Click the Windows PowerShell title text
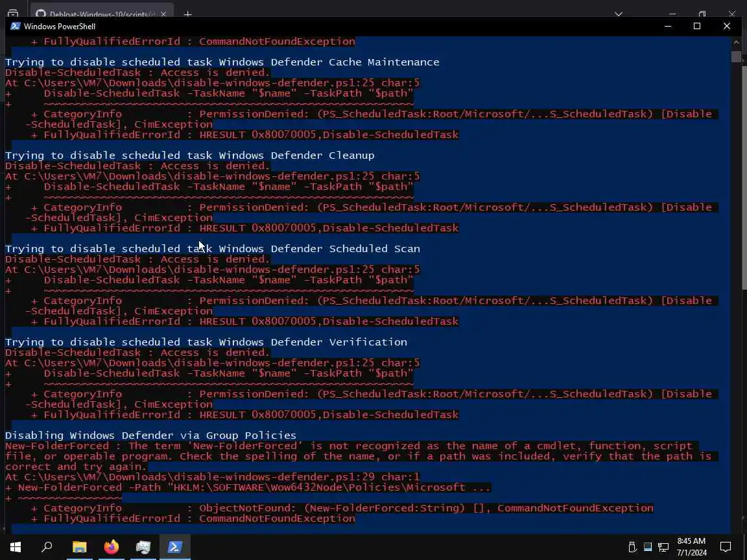This screenshot has height=560, width=747. [x=60, y=26]
